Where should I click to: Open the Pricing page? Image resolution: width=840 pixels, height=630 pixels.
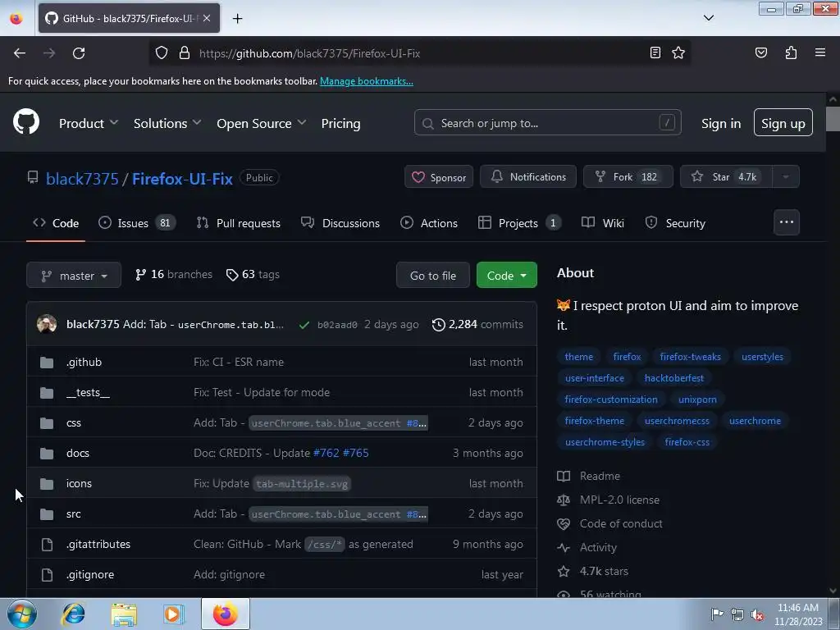click(x=340, y=123)
